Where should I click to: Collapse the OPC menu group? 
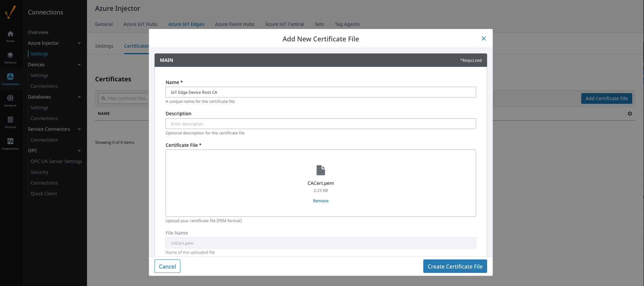tap(79, 151)
